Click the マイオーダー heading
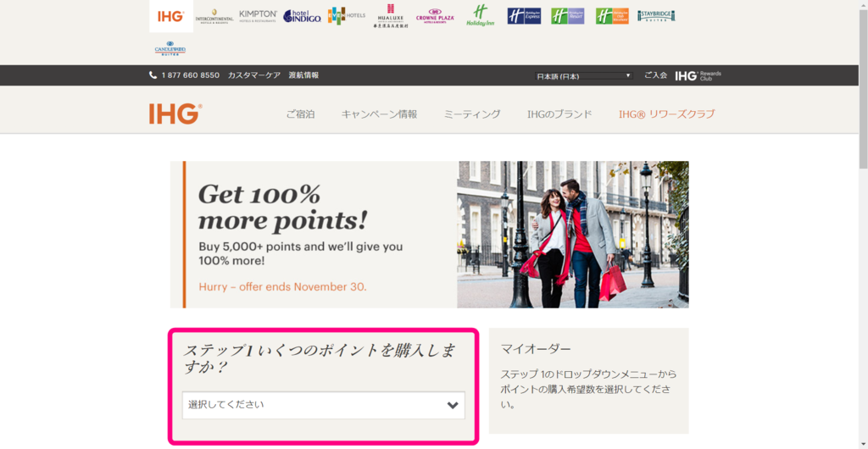868x449 pixels. coord(536,349)
